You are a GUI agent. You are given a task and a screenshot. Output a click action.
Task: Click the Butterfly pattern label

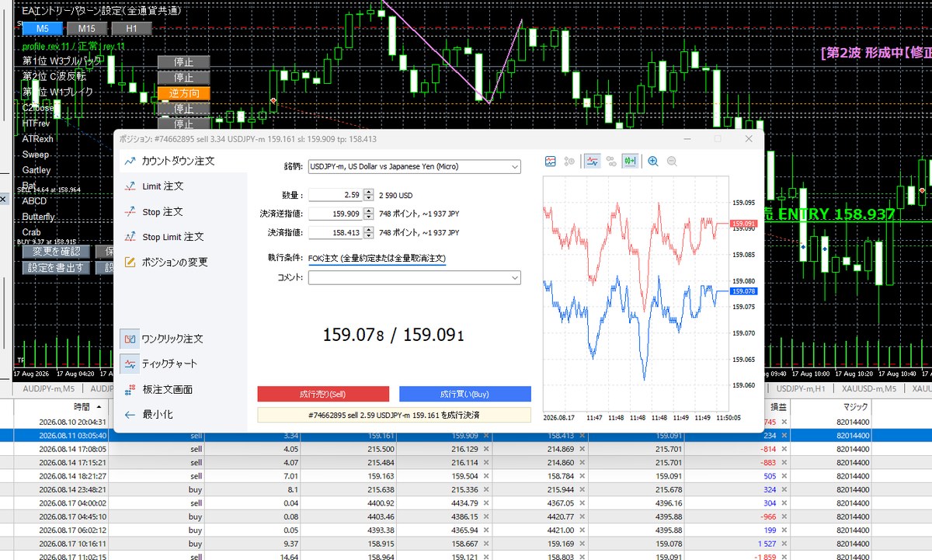pos(39,217)
